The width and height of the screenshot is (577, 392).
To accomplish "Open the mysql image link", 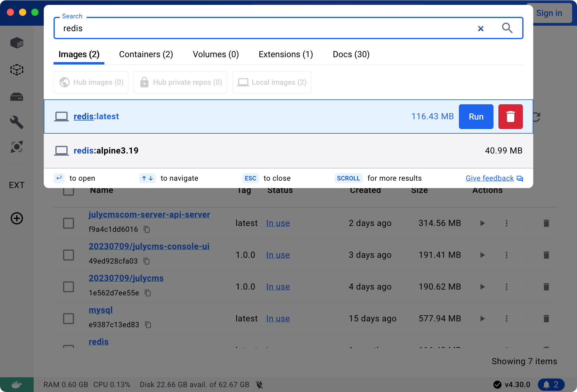I will click(x=101, y=310).
